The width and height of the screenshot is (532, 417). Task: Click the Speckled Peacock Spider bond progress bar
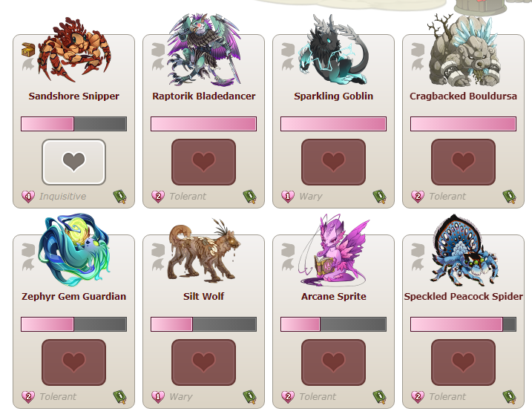(x=463, y=324)
